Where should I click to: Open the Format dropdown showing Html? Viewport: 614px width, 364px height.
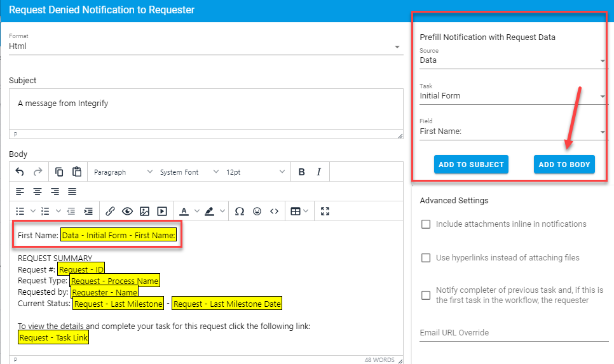tap(205, 46)
